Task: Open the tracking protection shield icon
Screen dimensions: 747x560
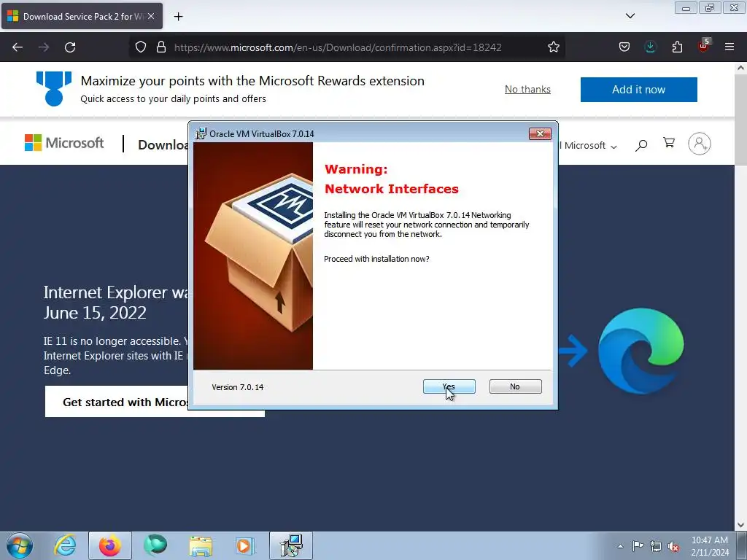Action: (x=141, y=47)
